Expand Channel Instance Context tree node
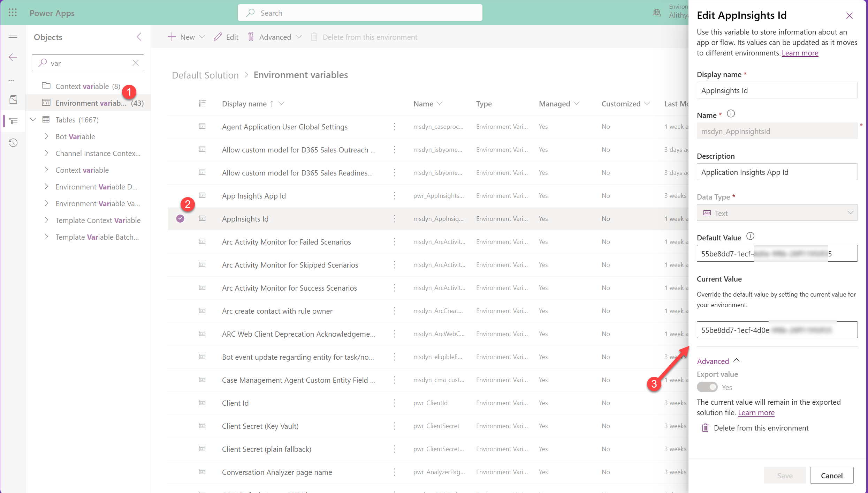 pos(46,153)
